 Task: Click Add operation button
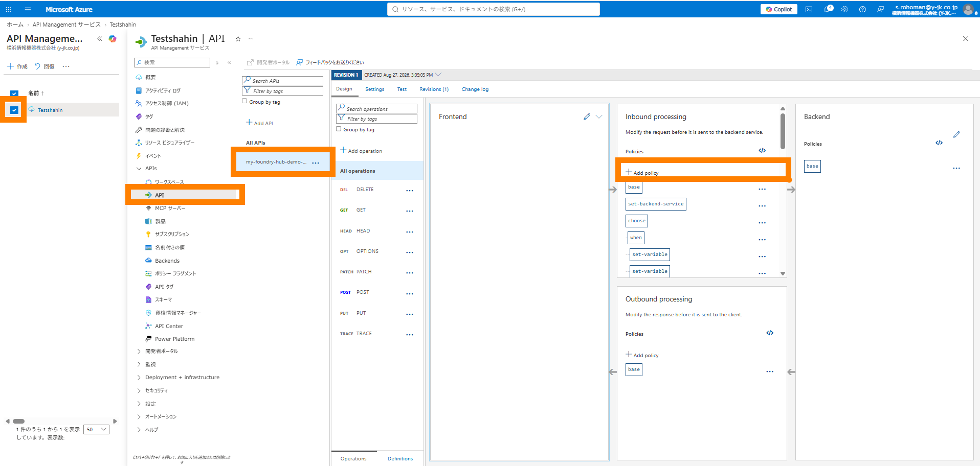362,151
